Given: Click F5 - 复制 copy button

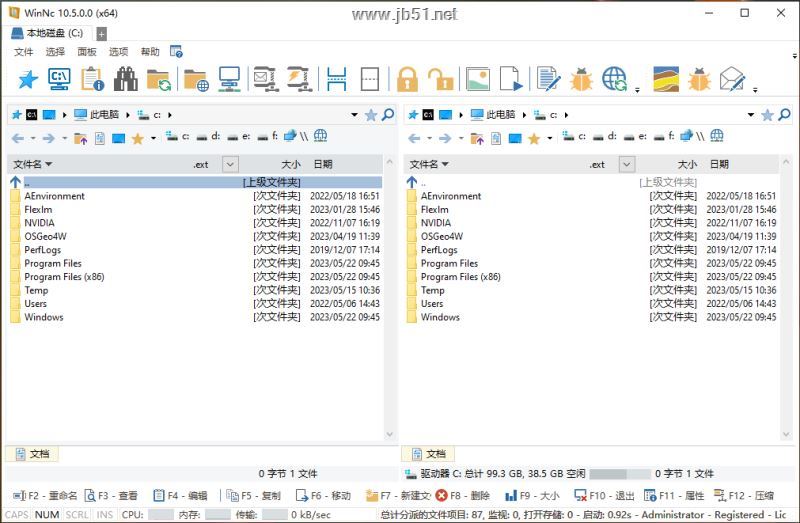Looking at the screenshot, I should pos(254,495).
